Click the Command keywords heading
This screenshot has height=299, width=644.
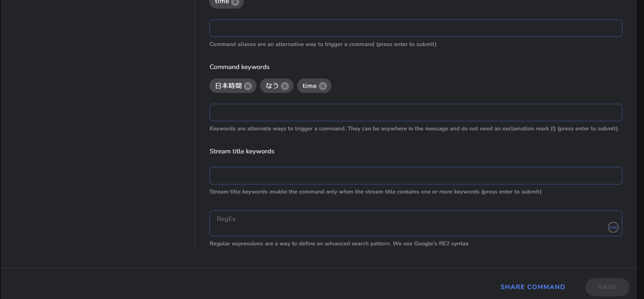pyautogui.click(x=239, y=67)
